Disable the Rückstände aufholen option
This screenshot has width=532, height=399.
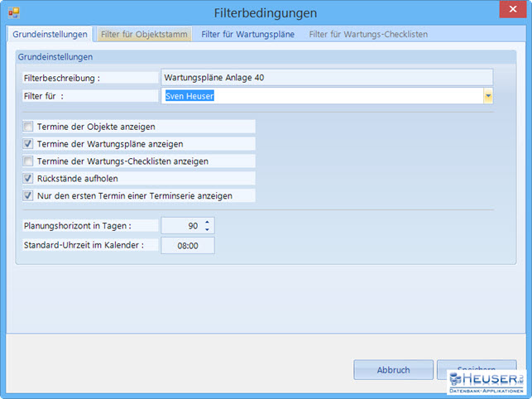[29, 179]
